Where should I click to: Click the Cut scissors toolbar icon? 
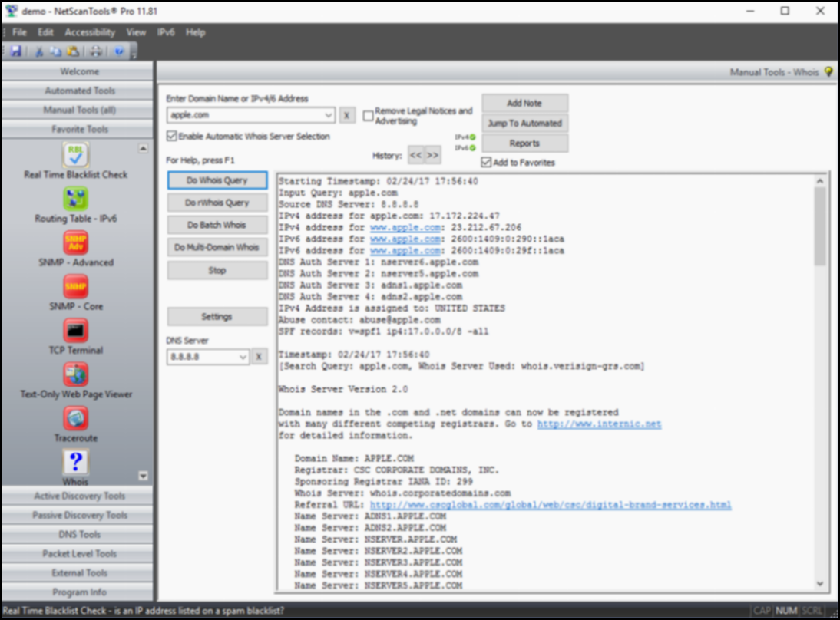(x=39, y=51)
